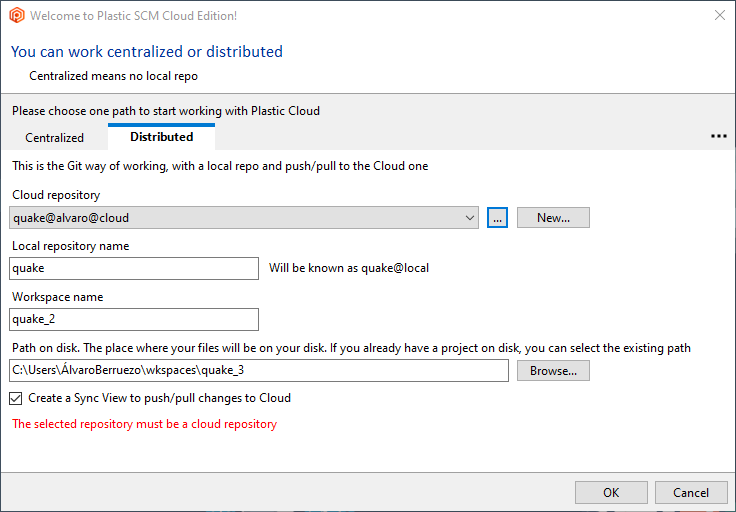Screen dimensions: 736x512
Task: Select the Distributed tab
Action: [161, 137]
